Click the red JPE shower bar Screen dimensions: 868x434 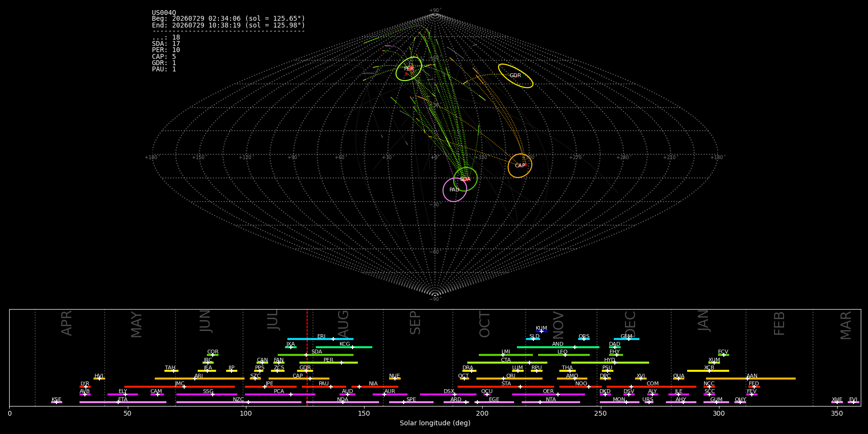[271, 387]
